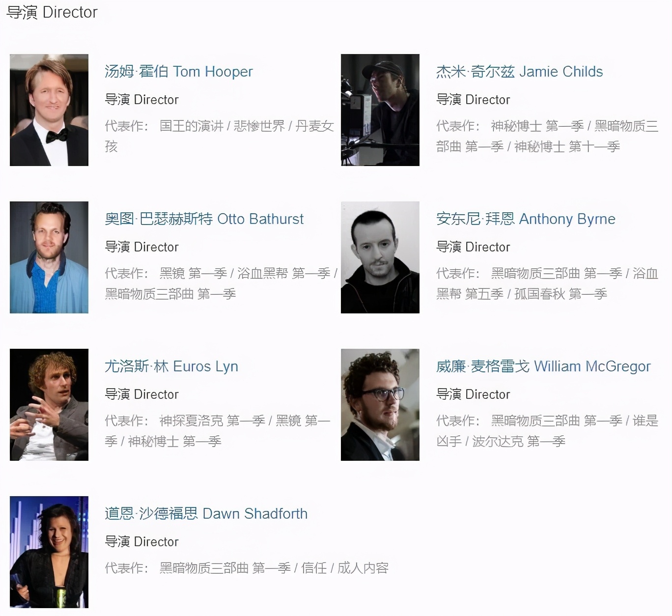Screen dimensions: 672x616
Task: Open the Otto Bathurst name link
Action: pyautogui.click(x=204, y=219)
